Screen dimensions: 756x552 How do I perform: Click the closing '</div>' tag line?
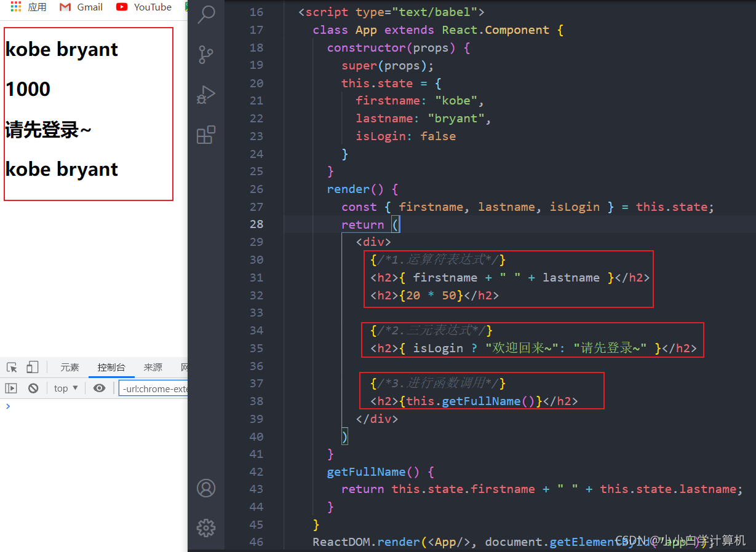[x=377, y=419]
